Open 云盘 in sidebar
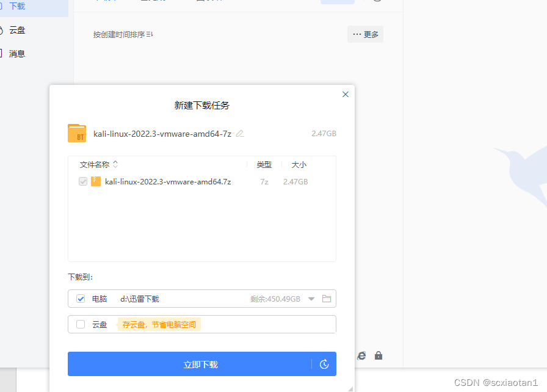Viewport: 547px width, 392px height. [17, 31]
